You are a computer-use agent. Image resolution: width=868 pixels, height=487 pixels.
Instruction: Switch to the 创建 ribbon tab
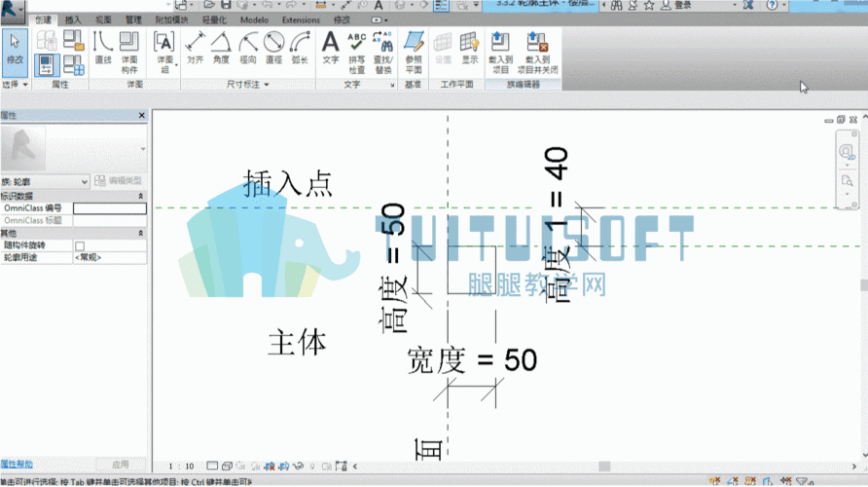pyautogui.click(x=43, y=19)
